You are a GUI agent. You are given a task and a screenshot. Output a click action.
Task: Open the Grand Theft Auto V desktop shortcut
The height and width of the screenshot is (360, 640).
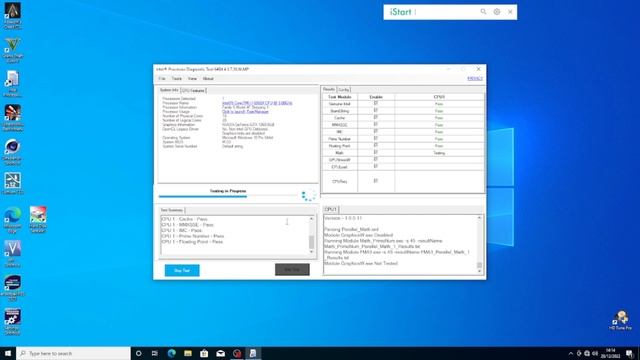(x=12, y=50)
